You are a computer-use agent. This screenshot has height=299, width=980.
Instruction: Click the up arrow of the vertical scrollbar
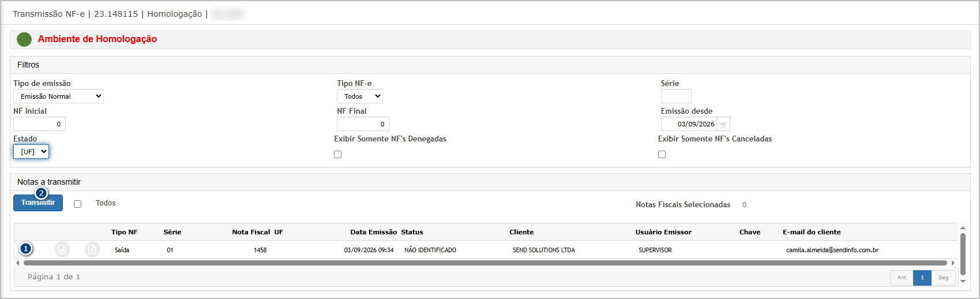[x=963, y=229]
